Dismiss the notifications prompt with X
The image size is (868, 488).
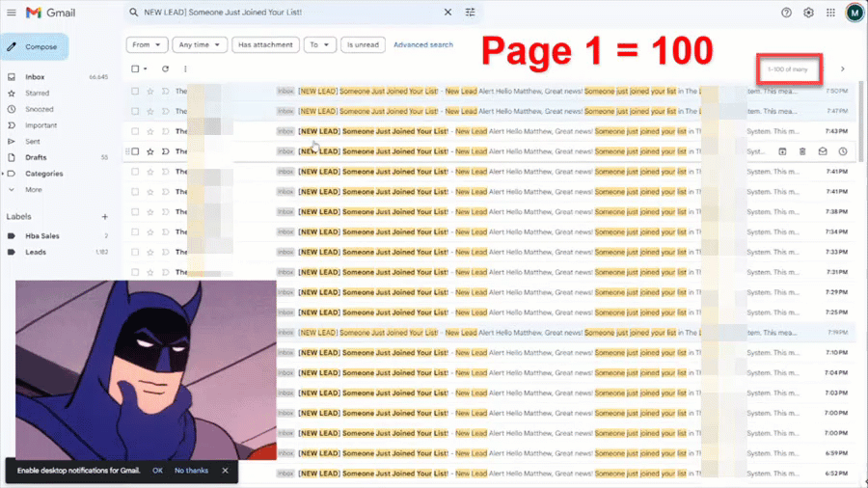click(x=225, y=471)
